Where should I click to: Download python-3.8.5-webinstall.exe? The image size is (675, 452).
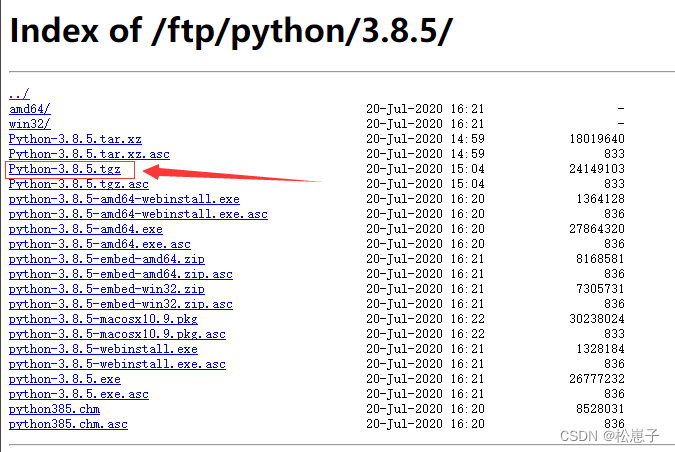click(103, 349)
